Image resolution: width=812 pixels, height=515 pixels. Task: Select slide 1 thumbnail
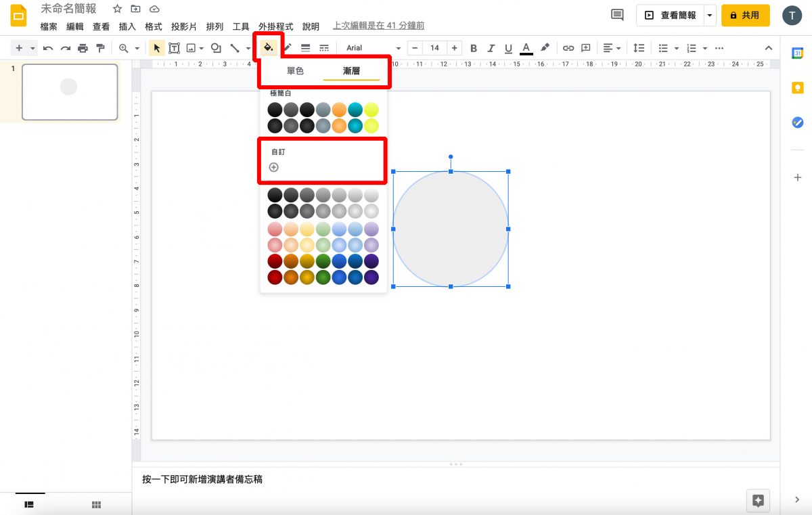click(70, 92)
